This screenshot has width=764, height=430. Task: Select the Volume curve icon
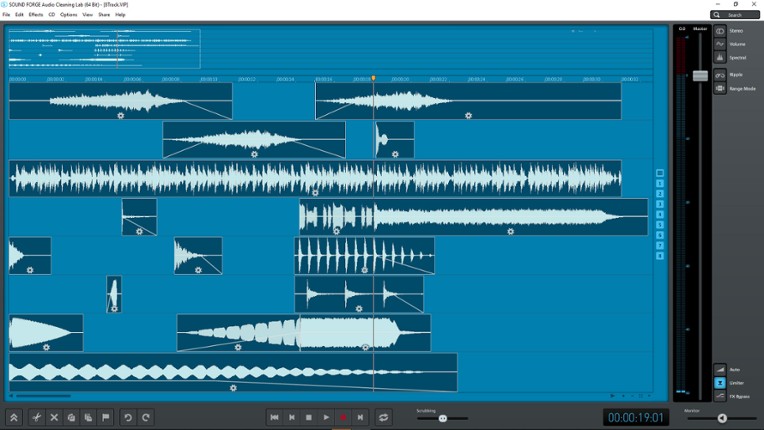point(720,44)
